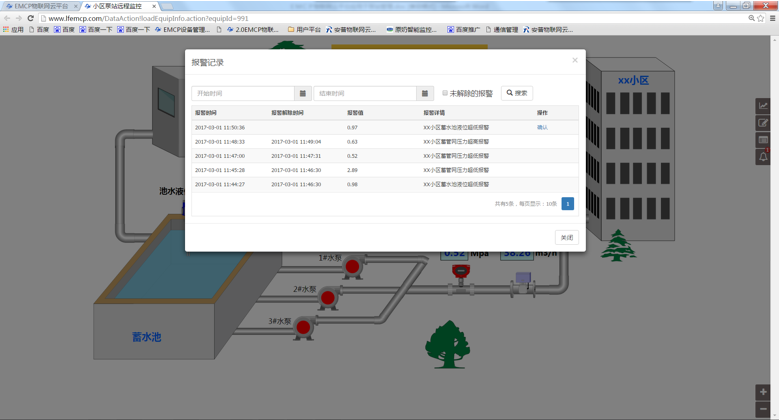Click the 搜索 search button
The height and width of the screenshot is (420, 780).
pyautogui.click(x=517, y=93)
